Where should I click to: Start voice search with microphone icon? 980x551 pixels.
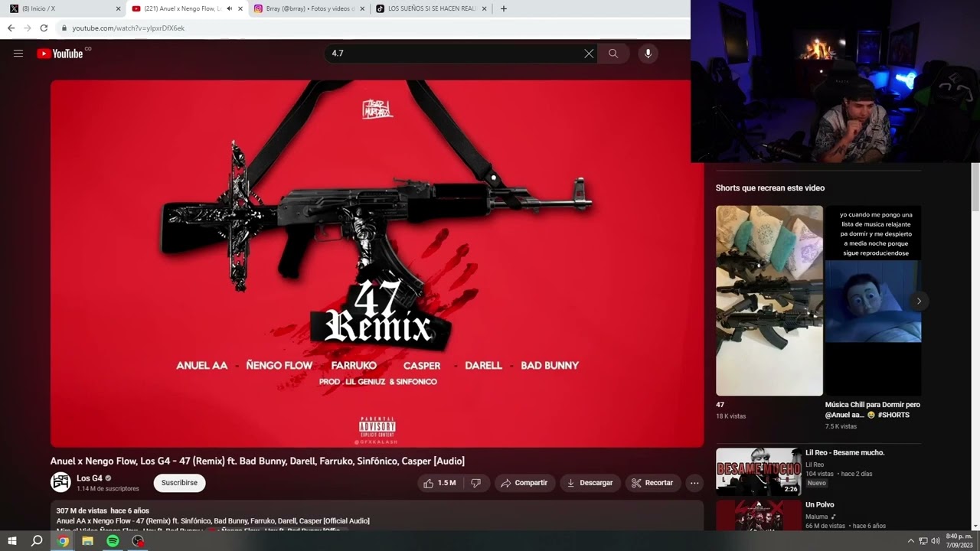pyautogui.click(x=648, y=54)
